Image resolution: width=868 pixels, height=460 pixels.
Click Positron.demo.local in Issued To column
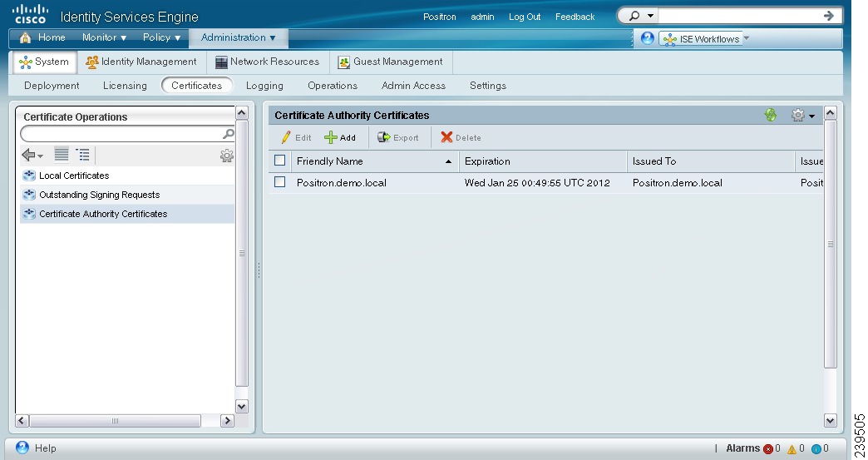click(677, 183)
